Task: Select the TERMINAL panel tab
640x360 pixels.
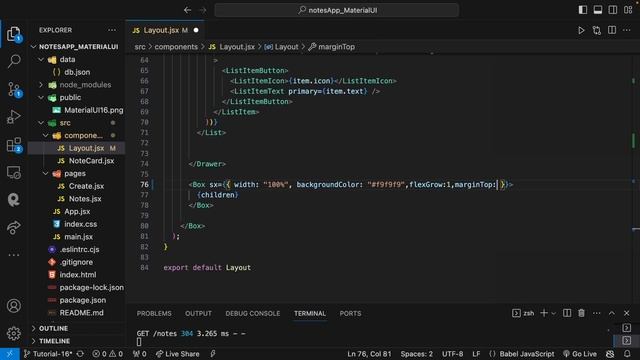Action: click(x=310, y=313)
